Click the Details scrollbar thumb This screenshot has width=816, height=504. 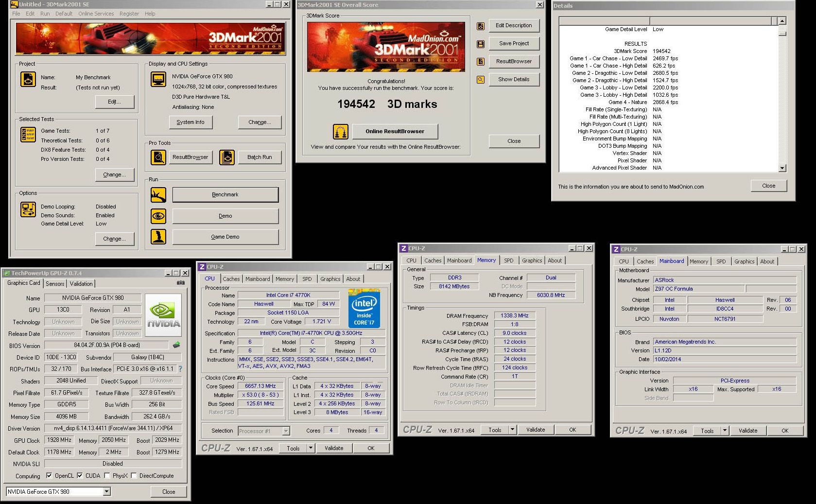click(782, 33)
